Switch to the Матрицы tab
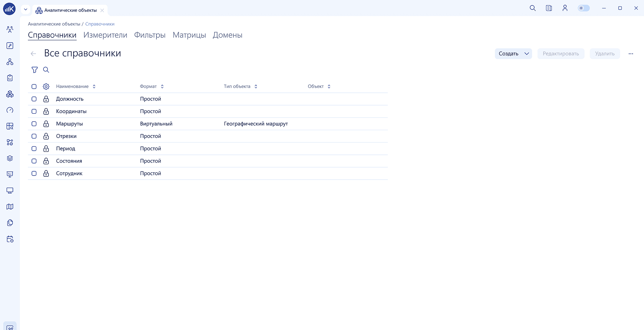 (x=189, y=35)
